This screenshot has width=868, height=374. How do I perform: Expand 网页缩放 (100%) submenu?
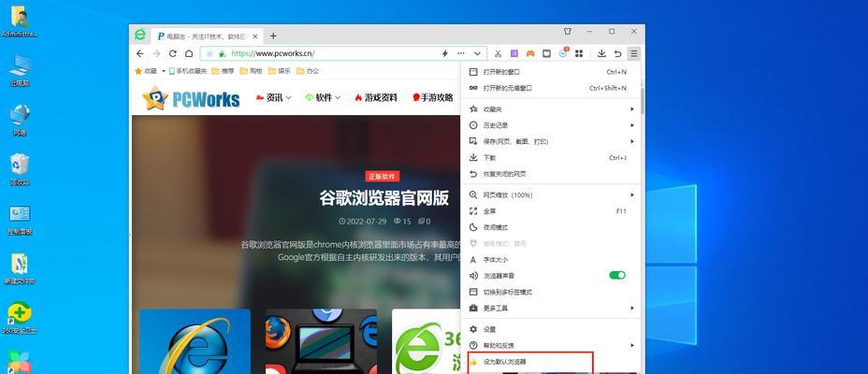click(551, 195)
